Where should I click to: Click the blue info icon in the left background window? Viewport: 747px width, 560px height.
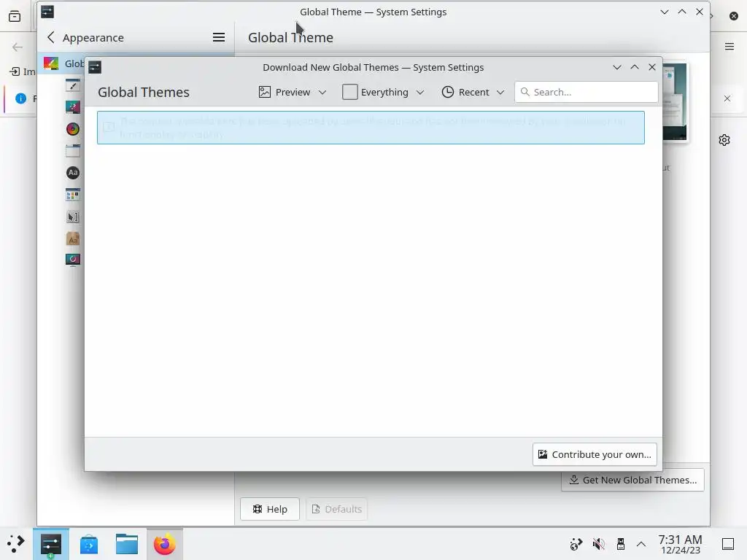[x=20, y=98]
